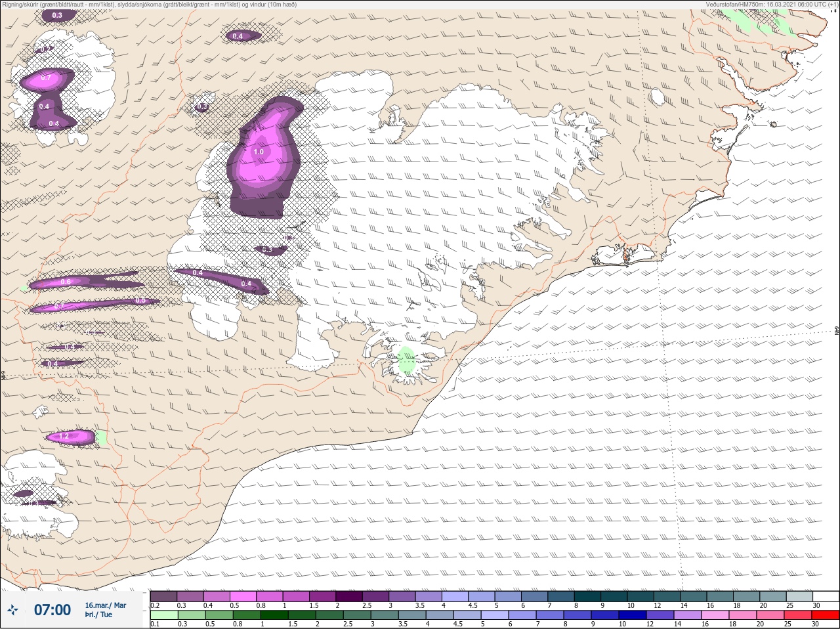Screen dimensions: 840x629
Task: Select the upper legend swatch labeled 4.5
Action: tap(483, 596)
